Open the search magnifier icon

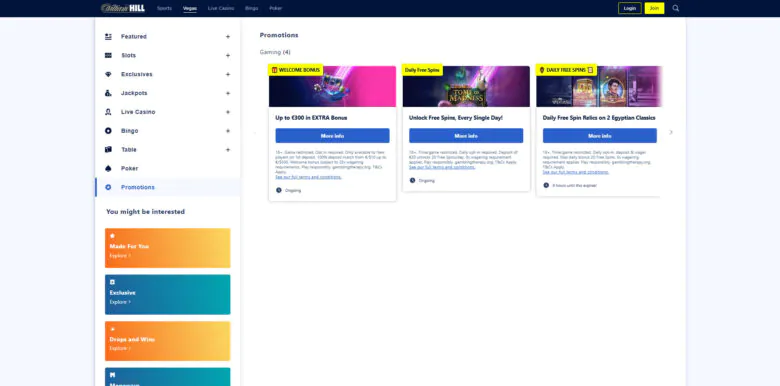point(676,8)
